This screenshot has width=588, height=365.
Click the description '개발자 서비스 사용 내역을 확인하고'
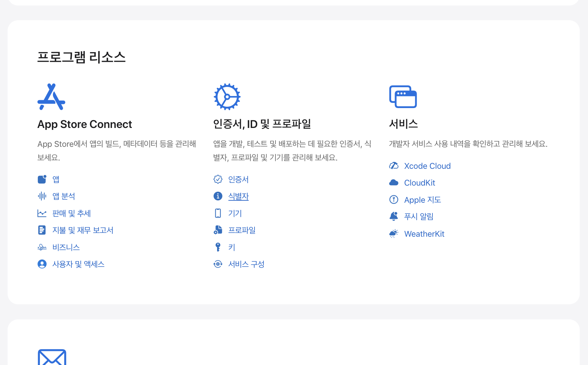[468, 144]
